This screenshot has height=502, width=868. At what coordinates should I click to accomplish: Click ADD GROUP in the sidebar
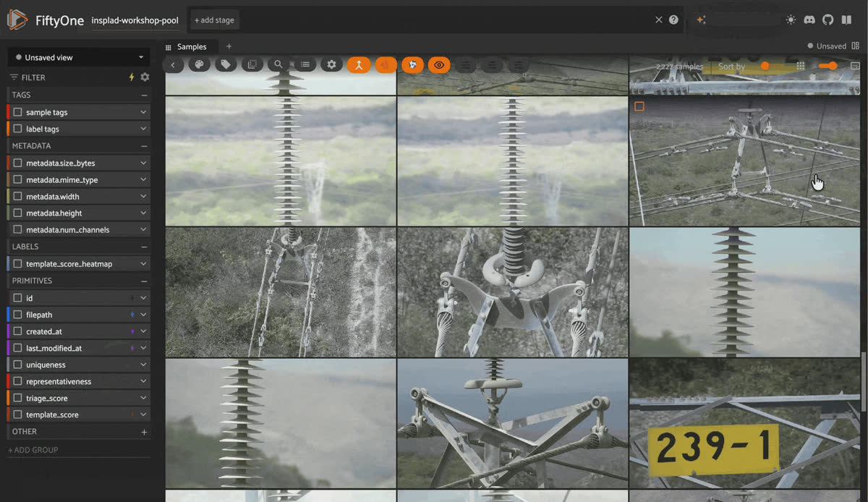click(x=33, y=450)
